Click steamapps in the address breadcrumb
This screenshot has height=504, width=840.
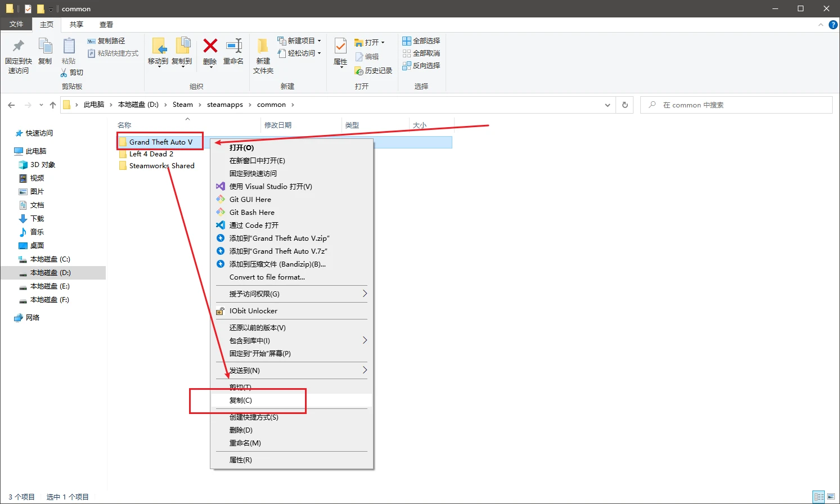[225, 105]
